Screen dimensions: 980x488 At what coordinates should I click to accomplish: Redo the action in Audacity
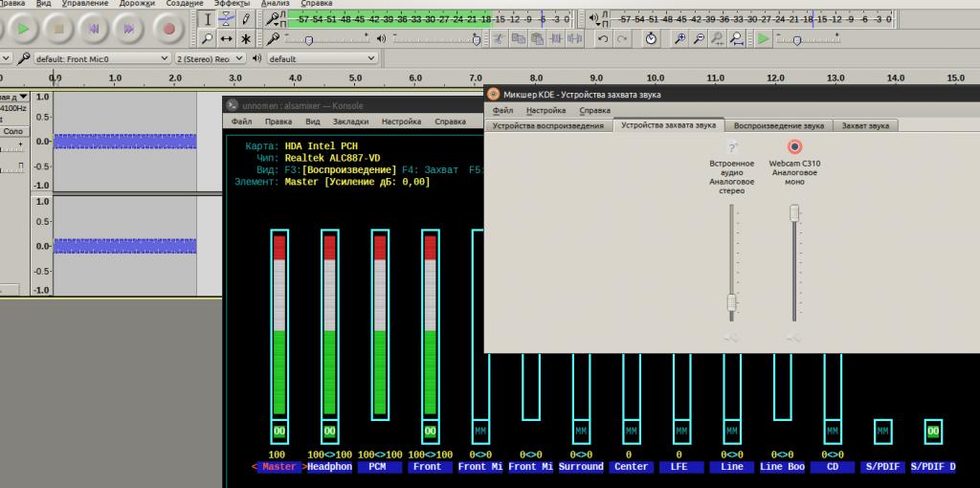pyautogui.click(x=622, y=38)
